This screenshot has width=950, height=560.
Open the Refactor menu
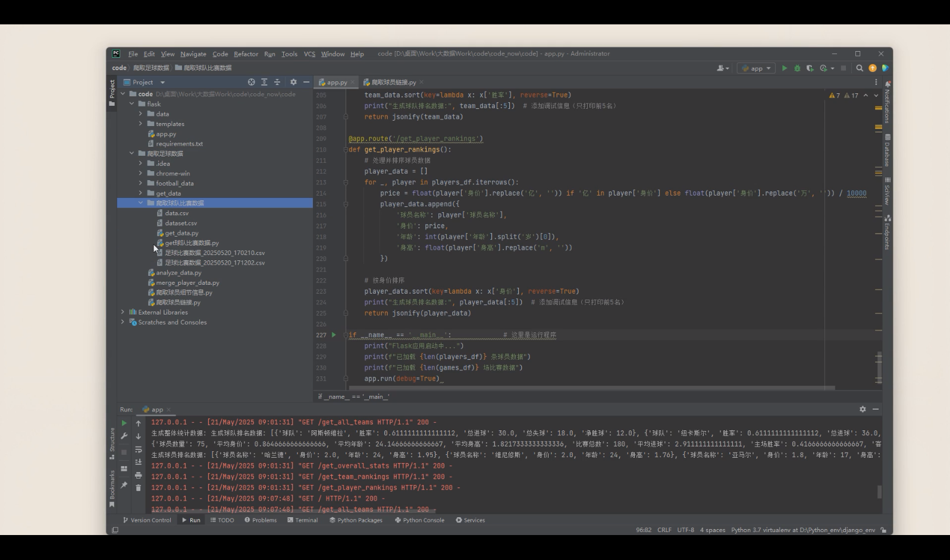(x=246, y=54)
